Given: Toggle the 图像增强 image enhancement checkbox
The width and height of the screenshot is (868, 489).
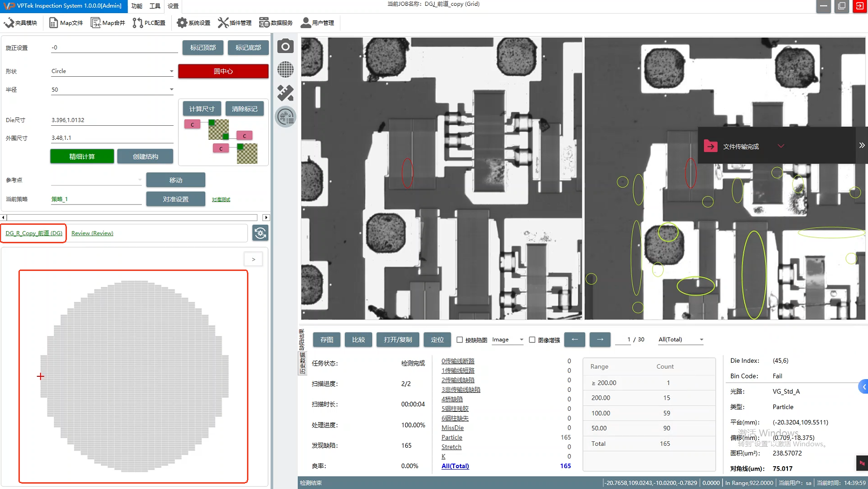Looking at the screenshot, I should 532,340.
